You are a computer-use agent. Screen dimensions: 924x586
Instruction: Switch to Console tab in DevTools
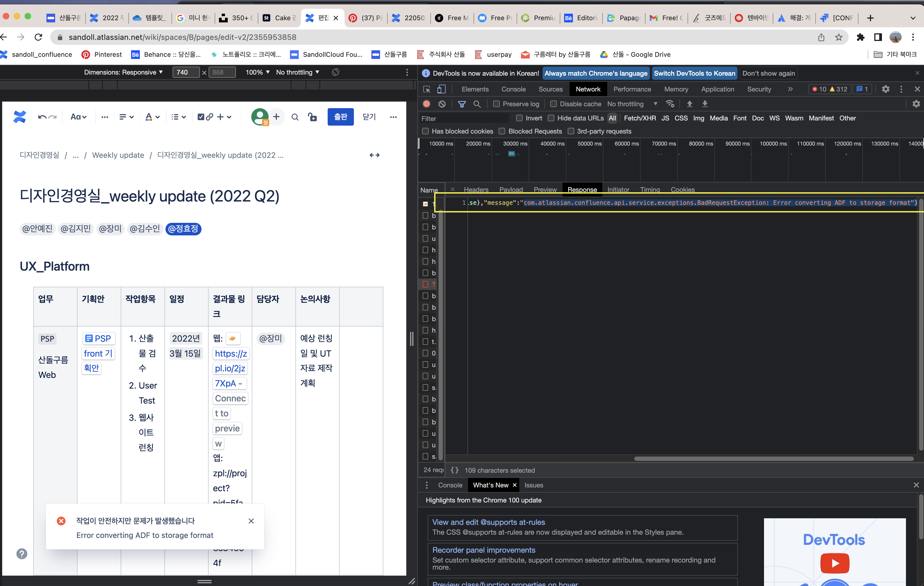[513, 89]
